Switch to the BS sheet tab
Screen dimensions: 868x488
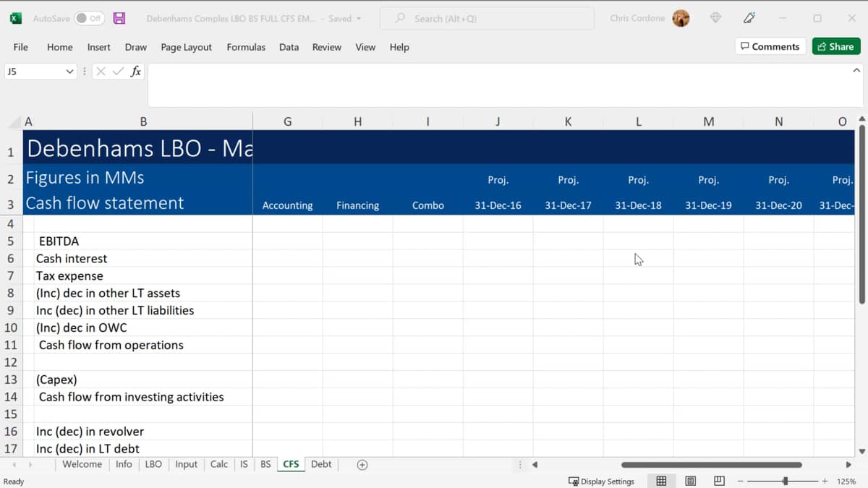265,464
